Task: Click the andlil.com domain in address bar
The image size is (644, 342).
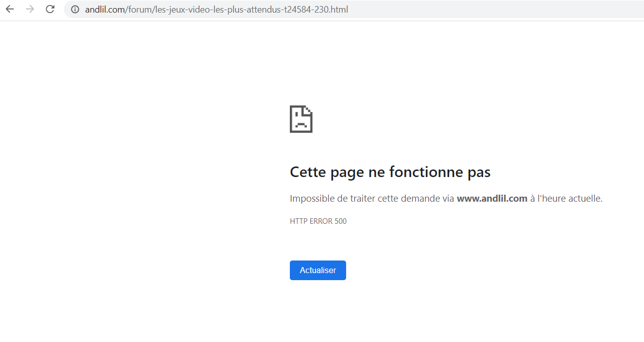Action: click(105, 10)
